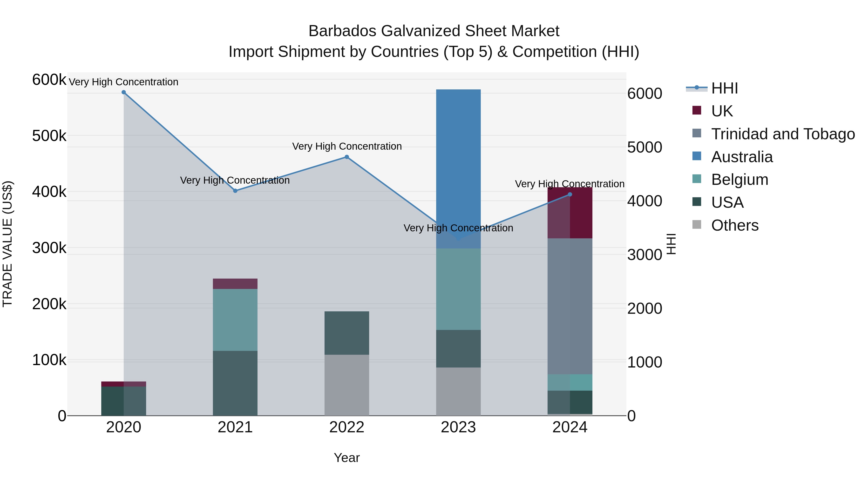This screenshot has width=868, height=488.
Task: Click the 2020 x-axis label
Action: tap(124, 427)
